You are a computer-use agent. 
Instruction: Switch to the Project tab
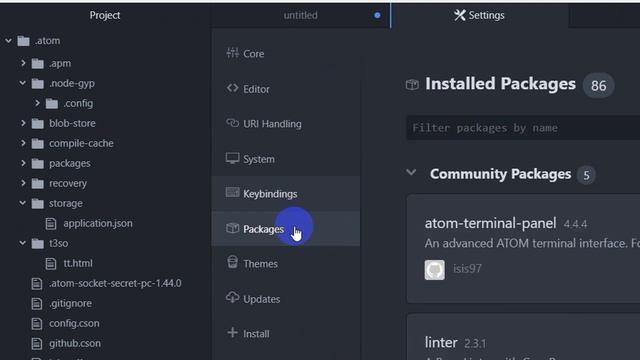pos(105,15)
